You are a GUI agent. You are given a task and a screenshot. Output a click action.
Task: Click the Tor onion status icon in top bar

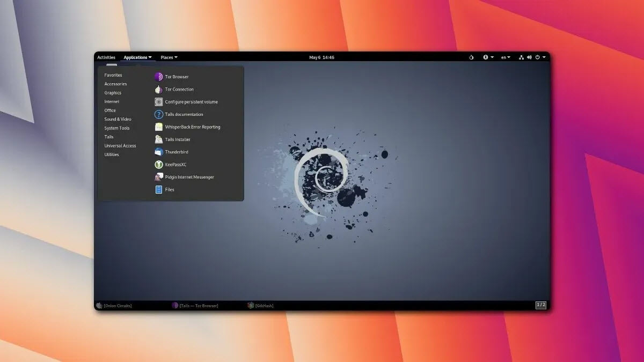coord(471,57)
